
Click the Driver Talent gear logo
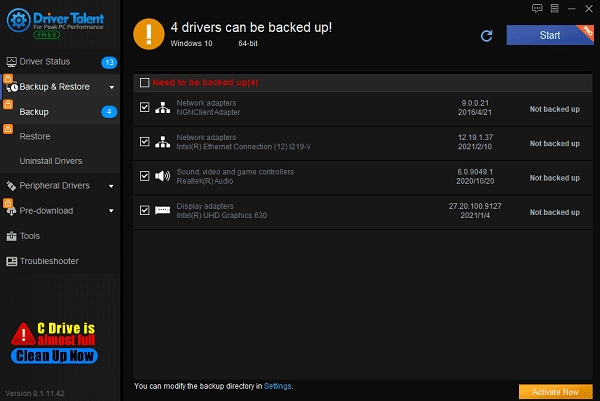pos(18,20)
